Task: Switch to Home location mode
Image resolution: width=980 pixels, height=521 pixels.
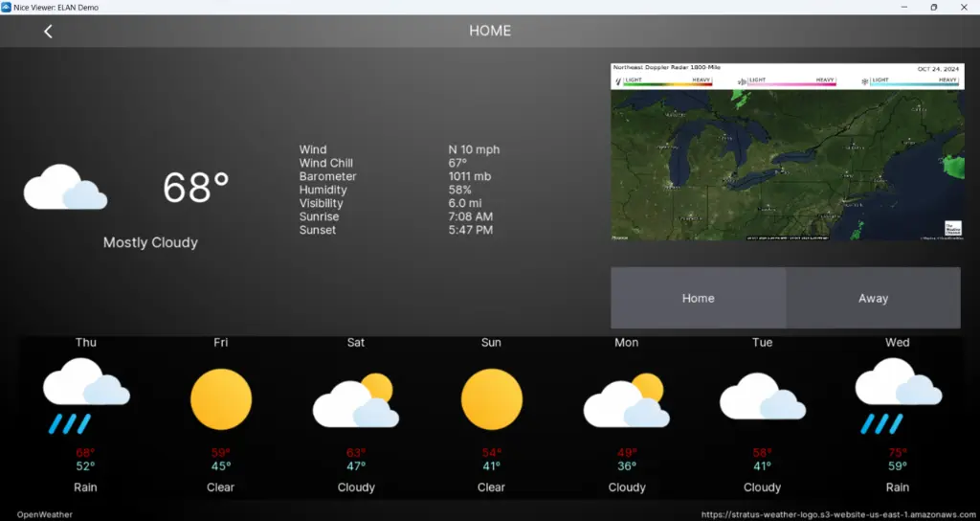Action: click(699, 298)
